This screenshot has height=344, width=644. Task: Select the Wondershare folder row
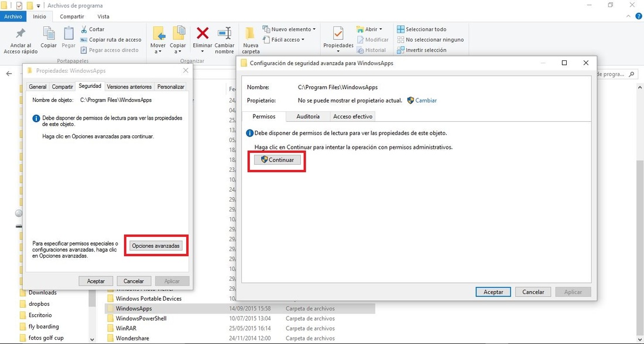coord(240,338)
